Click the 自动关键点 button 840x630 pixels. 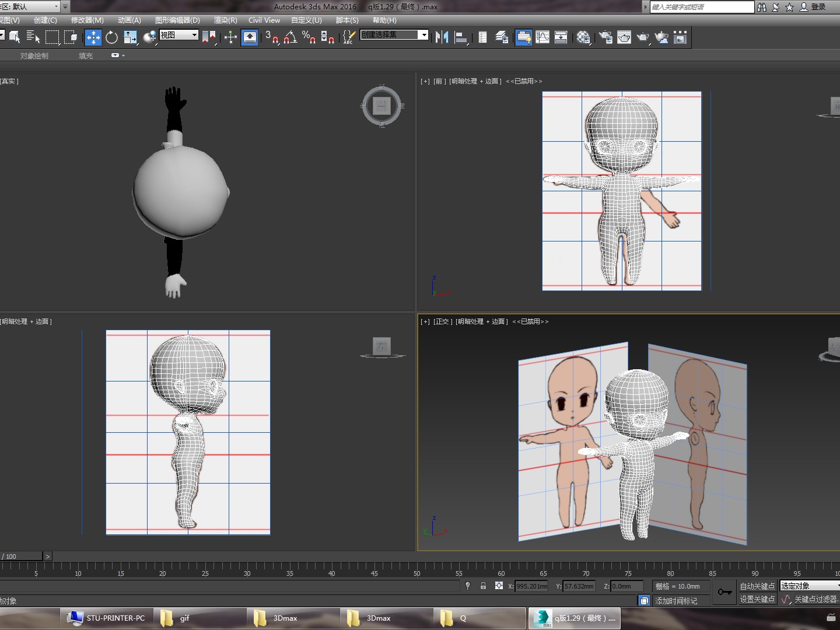click(757, 586)
